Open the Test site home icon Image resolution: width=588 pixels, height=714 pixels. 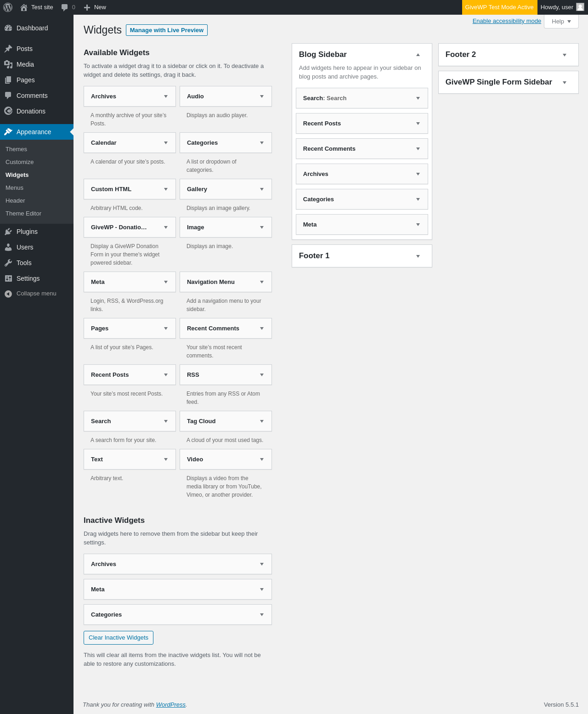click(24, 7)
